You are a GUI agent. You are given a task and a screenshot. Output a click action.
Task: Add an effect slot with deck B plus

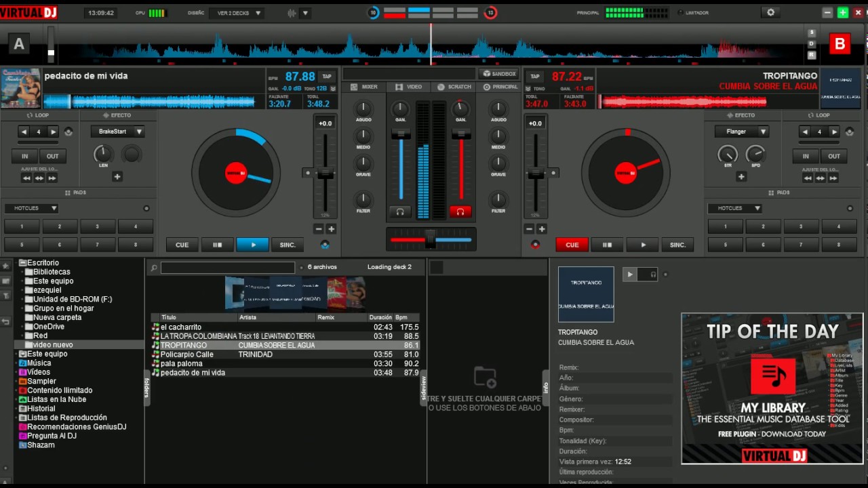coord(741,177)
